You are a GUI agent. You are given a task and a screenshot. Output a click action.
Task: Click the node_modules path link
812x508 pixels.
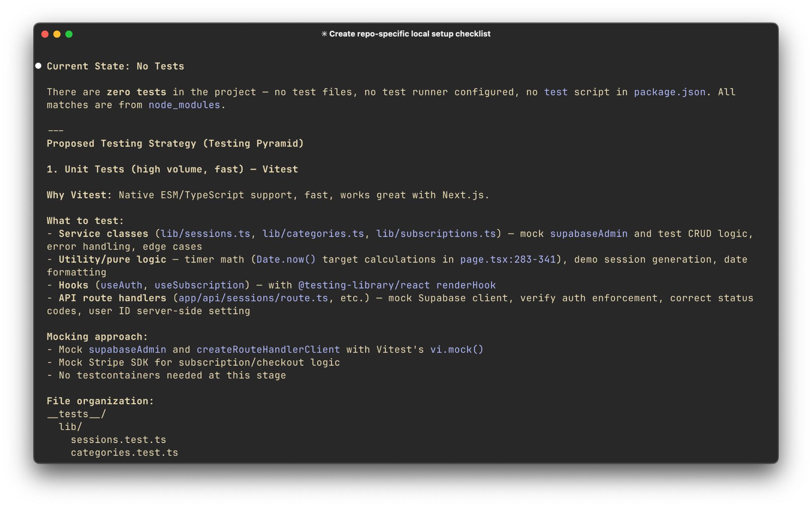click(x=184, y=105)
